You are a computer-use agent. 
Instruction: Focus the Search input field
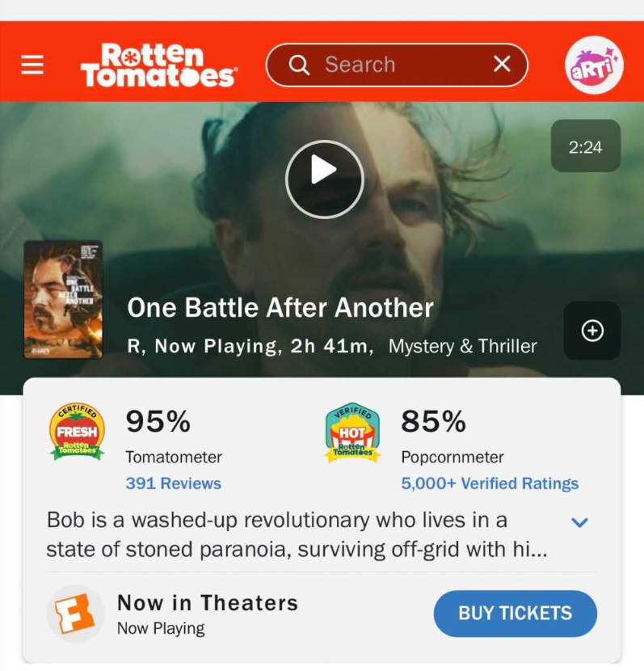tap(397, 65)
